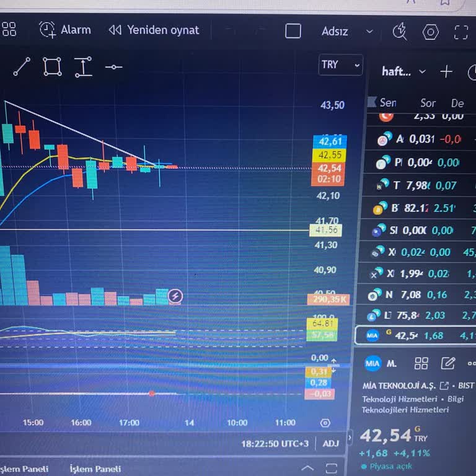Maximize bottom panel square icon
476x476 pixels.
tap(332, 469)
